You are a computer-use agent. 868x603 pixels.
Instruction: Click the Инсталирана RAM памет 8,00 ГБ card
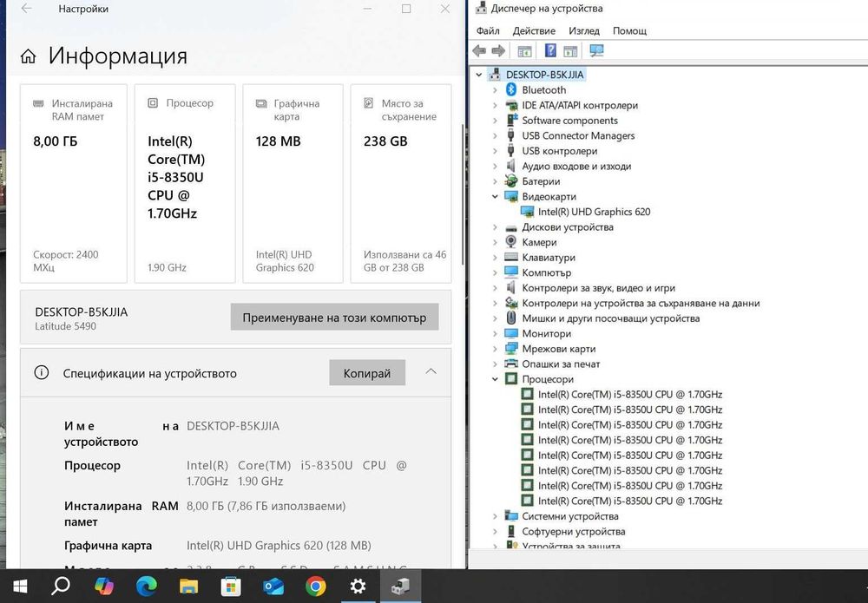point(74,183)
